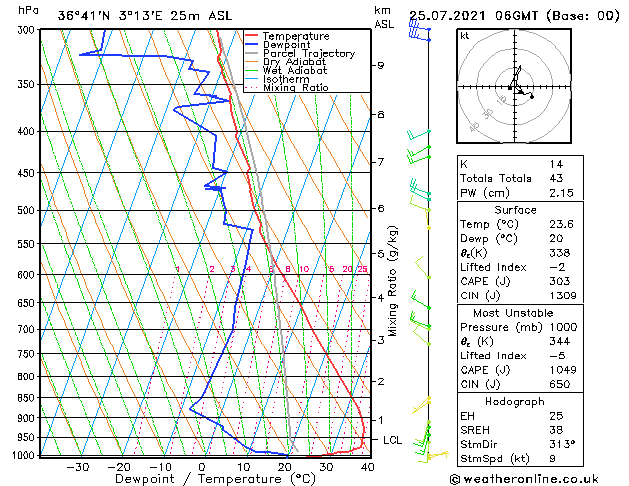Click the LCL marker label
The height and width of the screenshot is (486, 629).
392,440
